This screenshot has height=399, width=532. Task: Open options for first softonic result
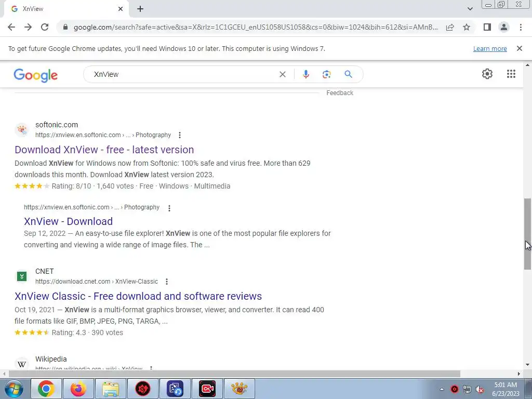179,135
